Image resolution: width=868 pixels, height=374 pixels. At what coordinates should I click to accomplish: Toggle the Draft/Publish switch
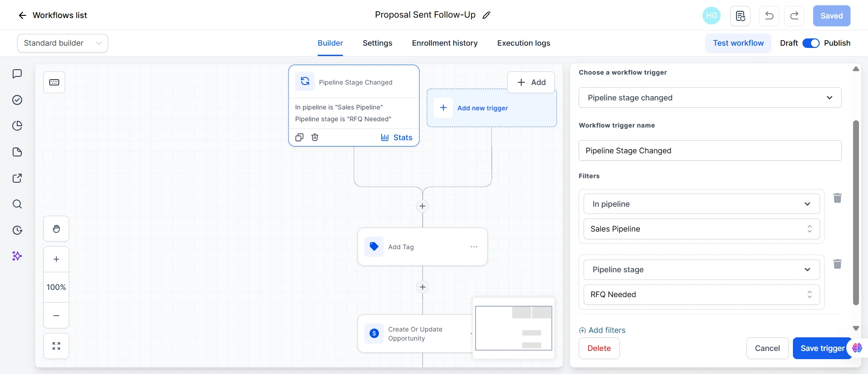tap(811, 43)
